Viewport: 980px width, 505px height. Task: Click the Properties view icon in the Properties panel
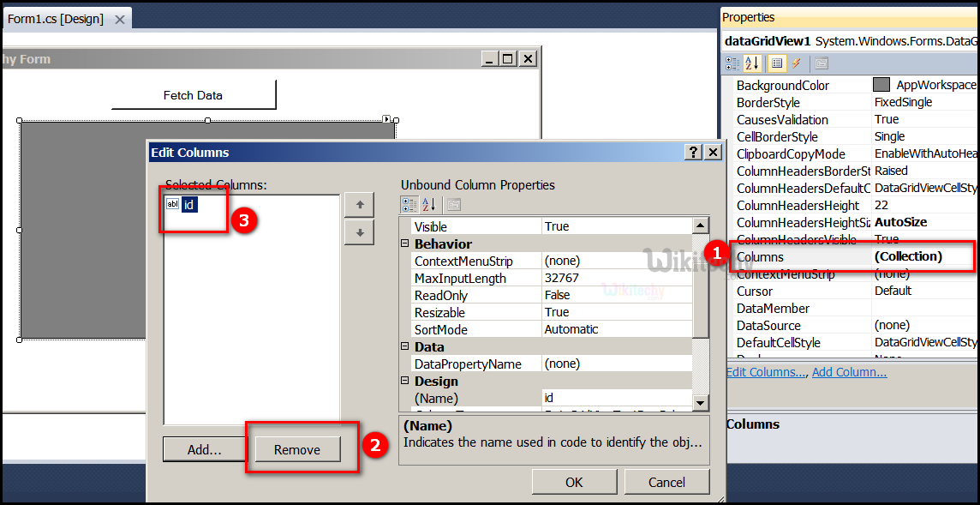(x=777, y=63)
